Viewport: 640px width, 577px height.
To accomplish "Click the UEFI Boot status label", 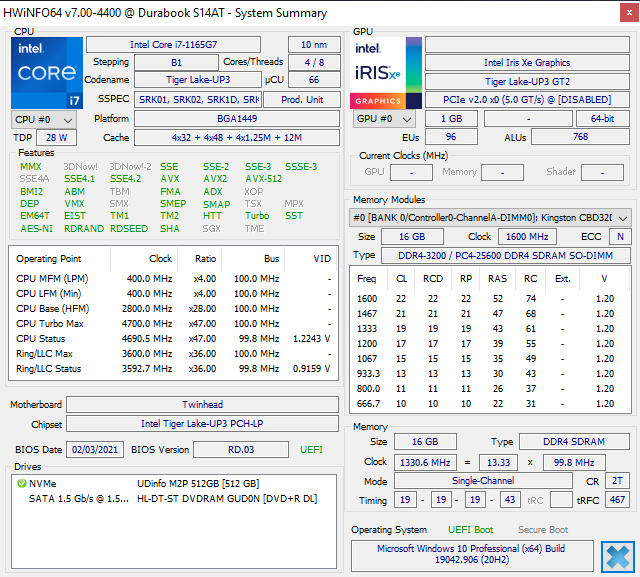I will (470, 530).
